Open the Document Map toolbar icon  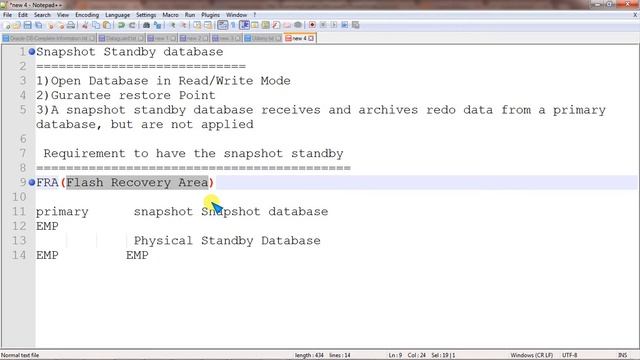click(266, 25)
